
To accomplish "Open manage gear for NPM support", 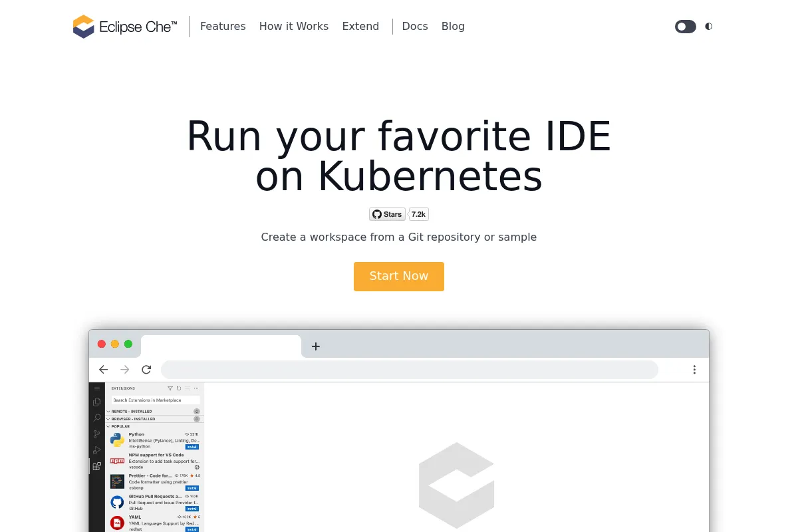I will coord(197,467).
